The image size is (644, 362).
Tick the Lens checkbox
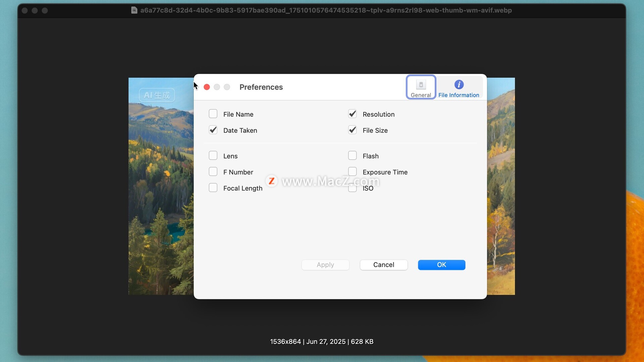213,156
